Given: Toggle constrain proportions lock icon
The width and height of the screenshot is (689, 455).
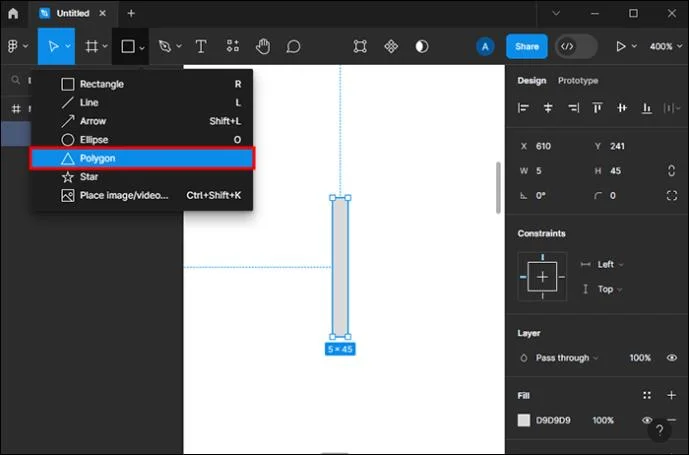Looking at the screenshot, I should pos(671,171).
